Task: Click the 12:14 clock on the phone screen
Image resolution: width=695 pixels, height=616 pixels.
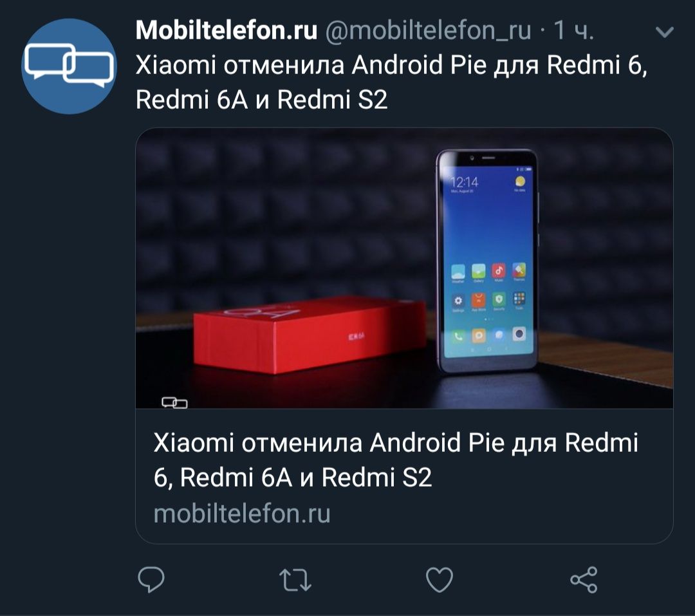Action: coord(464,182)
